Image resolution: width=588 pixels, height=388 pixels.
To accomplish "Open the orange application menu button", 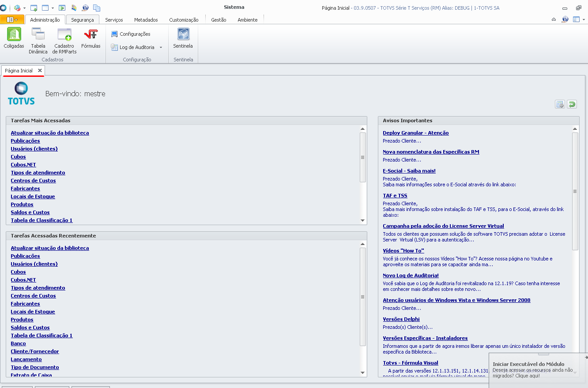I will point(12,19).
